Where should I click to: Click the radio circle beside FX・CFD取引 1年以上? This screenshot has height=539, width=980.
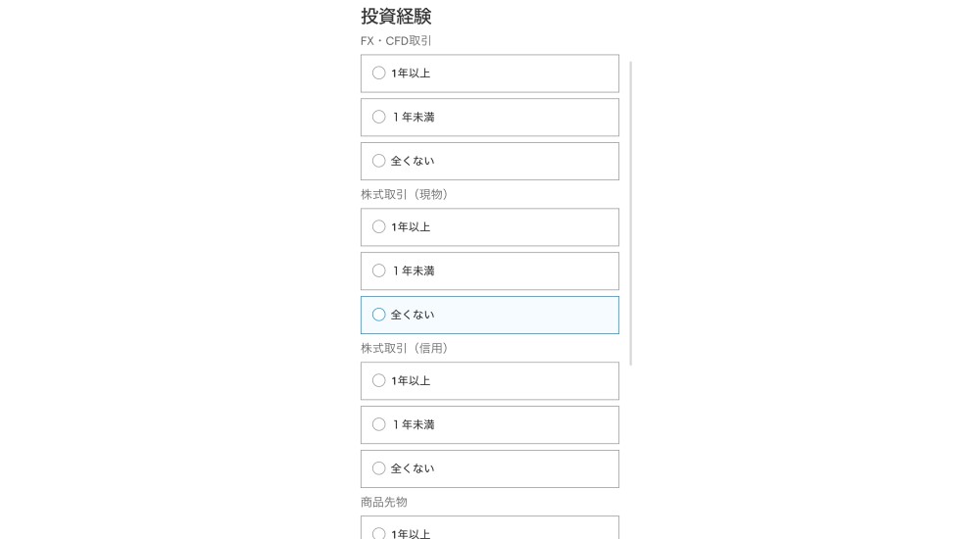379,73
